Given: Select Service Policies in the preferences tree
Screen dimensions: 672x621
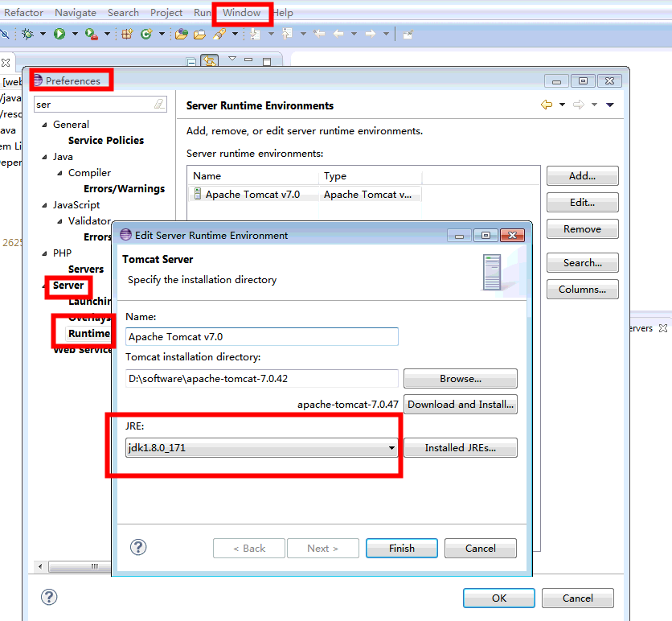Looking at the screenshot, I should pyautogui.click(x=106, y=140).
